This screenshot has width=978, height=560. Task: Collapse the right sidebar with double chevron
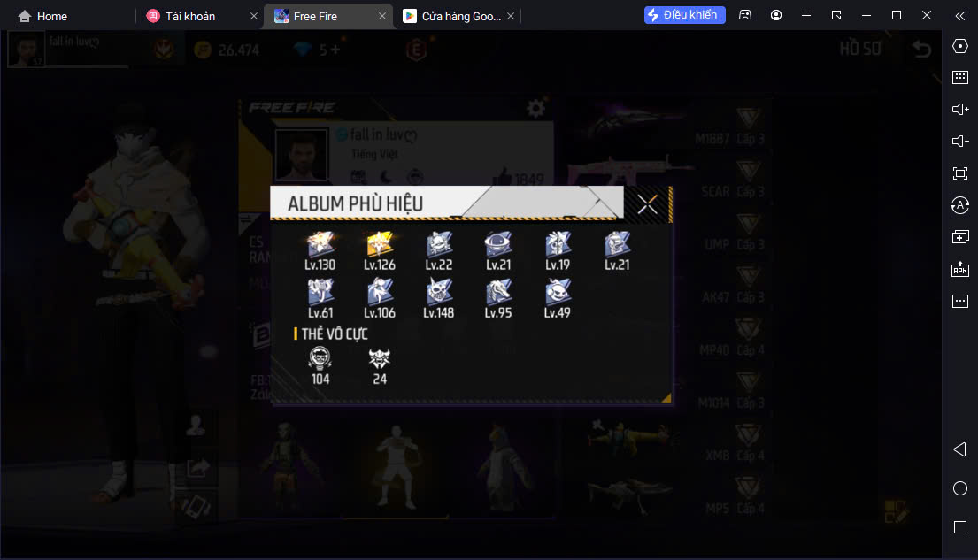click(960, 16)
